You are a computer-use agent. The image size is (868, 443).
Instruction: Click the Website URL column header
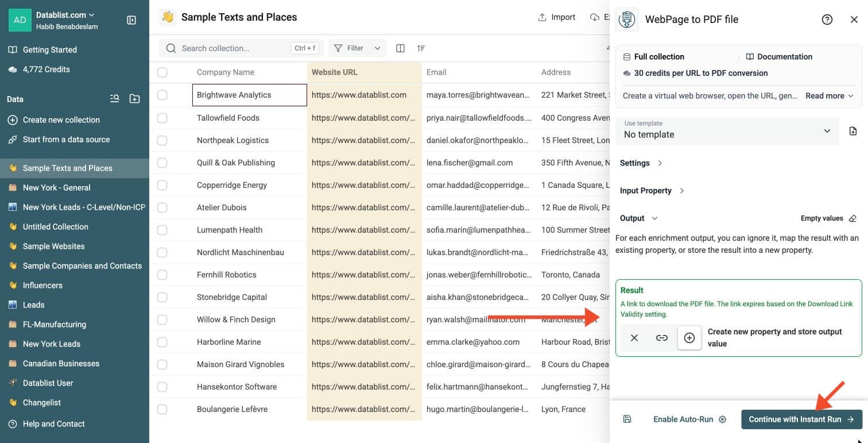(x=365, y=72)
